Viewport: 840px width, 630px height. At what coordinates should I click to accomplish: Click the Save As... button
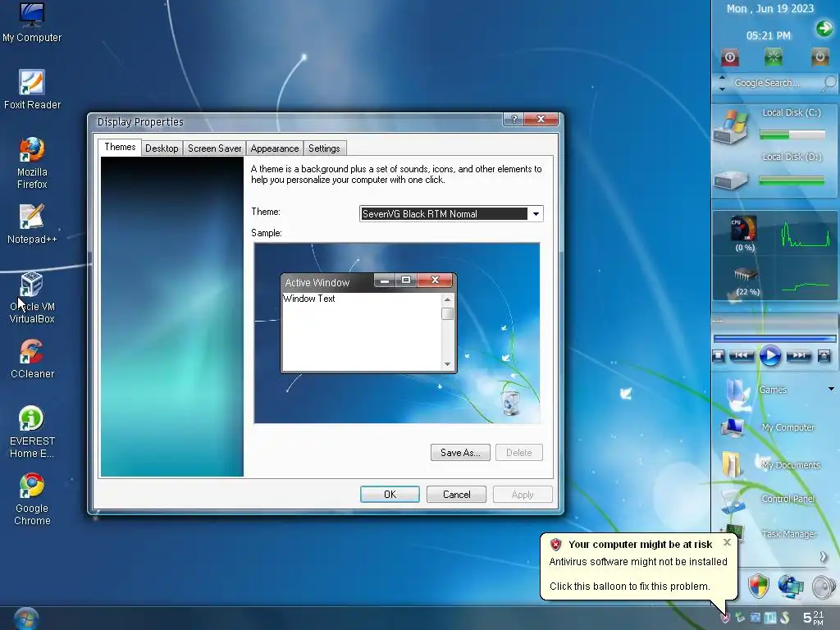tap(460, 453)
